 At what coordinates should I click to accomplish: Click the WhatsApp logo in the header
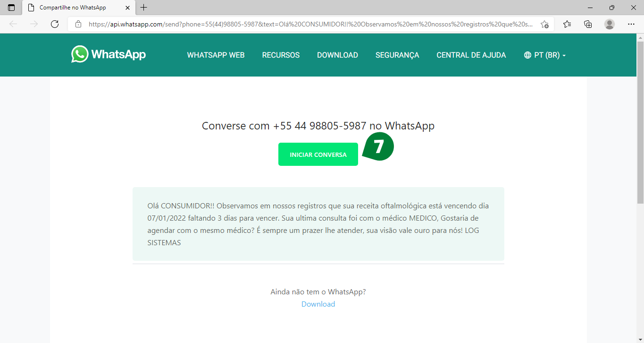(109, 54)
